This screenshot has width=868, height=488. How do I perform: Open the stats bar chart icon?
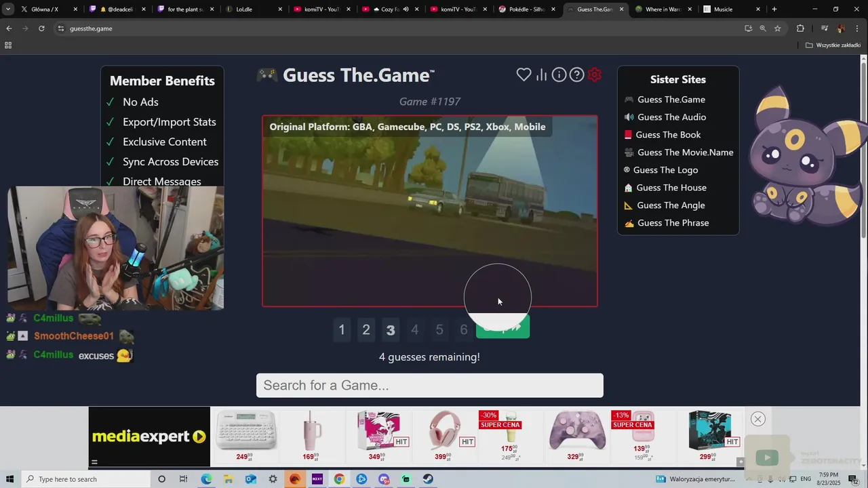(x=541, y=75)
